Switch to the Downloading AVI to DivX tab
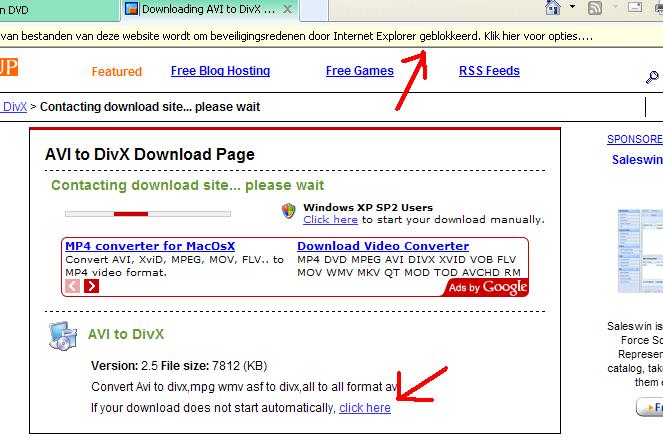The height and width of the screenshot is (441, 663). pos(209,9)
